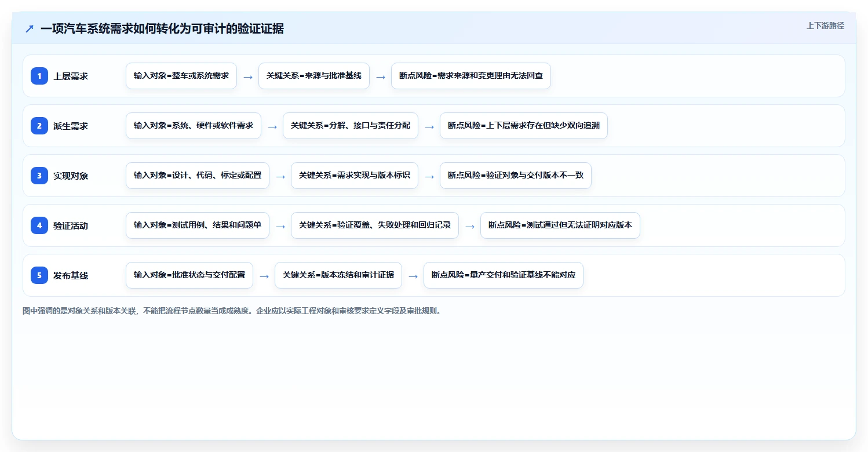This screenshot has width=868, height=452.
Task: Select the 验证活动 row label
Action: pyautogui.click(x=71, y=225)
